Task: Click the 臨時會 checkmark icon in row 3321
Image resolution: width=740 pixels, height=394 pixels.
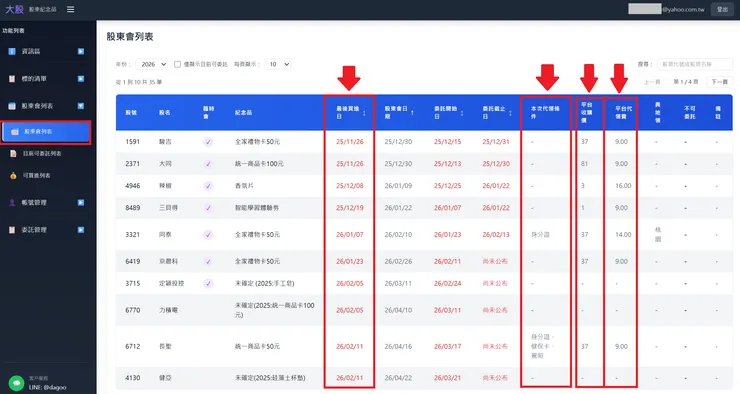Action: click(x=208, y=235)
